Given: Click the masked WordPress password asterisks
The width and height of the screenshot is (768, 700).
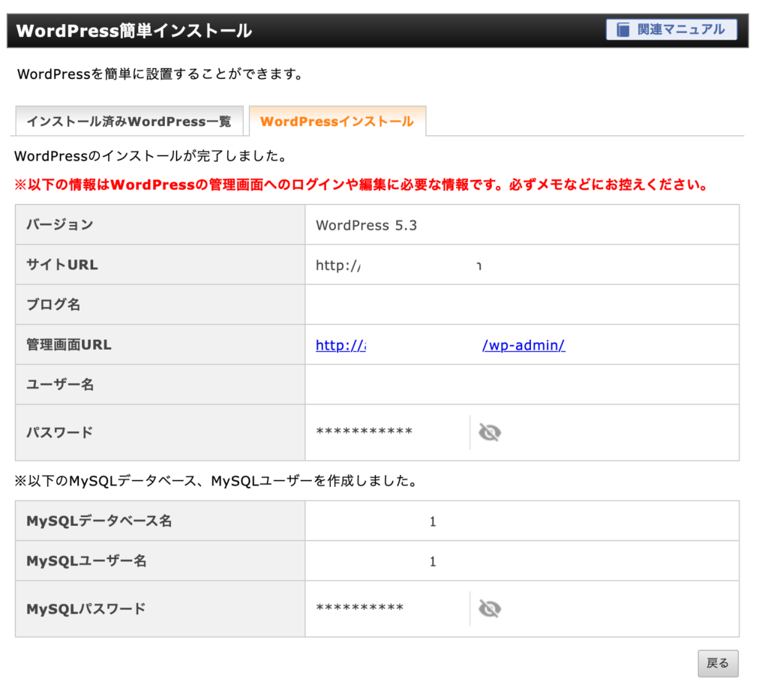Looking at the screenshot, I should coord(364,432).
